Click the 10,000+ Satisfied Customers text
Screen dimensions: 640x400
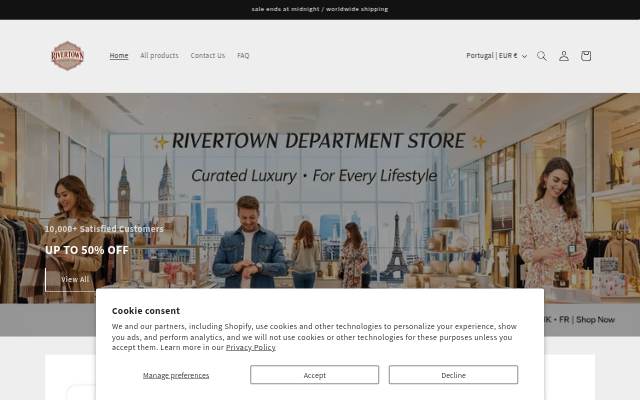(104, 229)
